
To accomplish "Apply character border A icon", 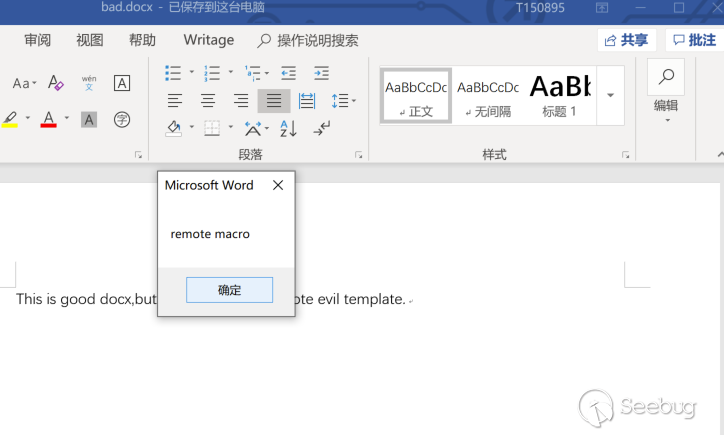I will (x=122, y=83).
